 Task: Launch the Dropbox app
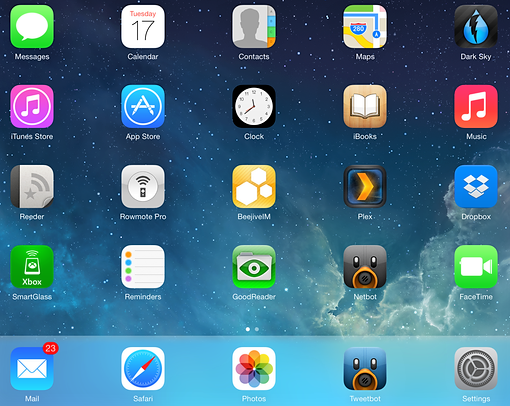tap(476, 187)
